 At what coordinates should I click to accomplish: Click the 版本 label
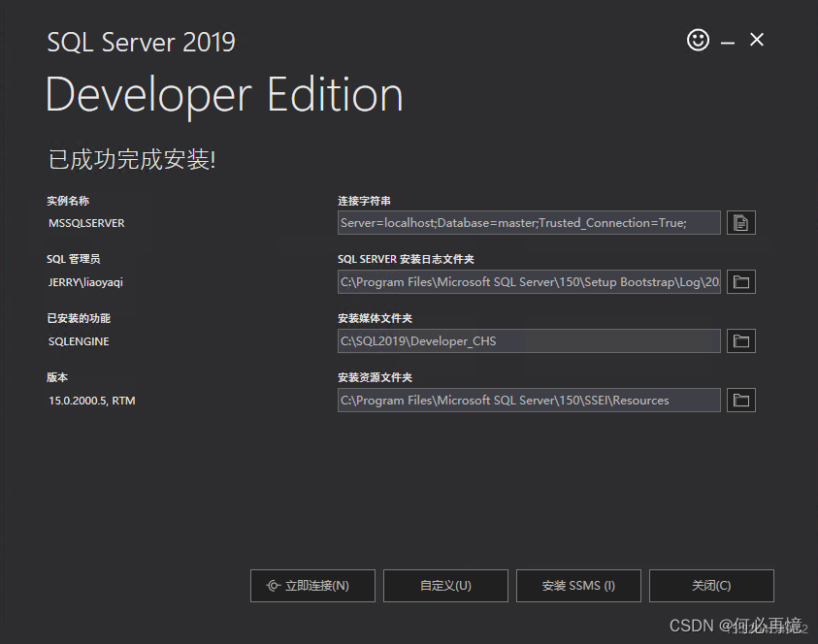[x=57, y=377]
